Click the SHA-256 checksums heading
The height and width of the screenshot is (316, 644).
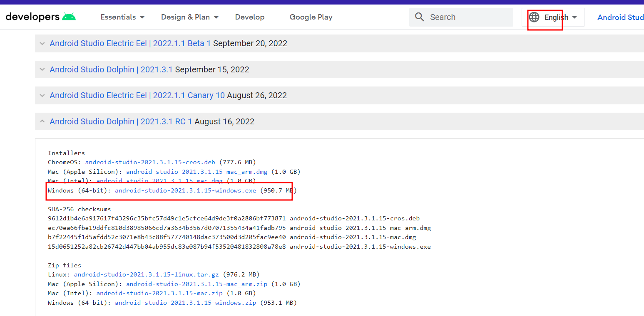(80, 209)
